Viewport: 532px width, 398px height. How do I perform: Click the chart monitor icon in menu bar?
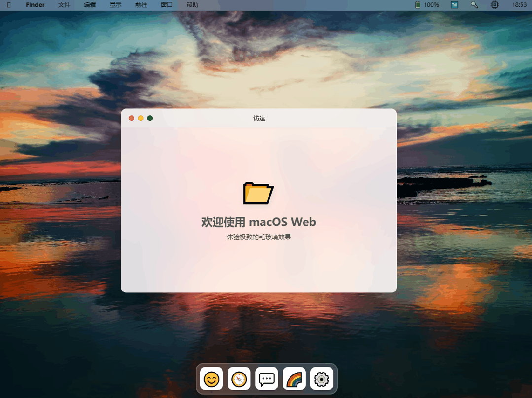pyautogui.click(x=454, y=5)
